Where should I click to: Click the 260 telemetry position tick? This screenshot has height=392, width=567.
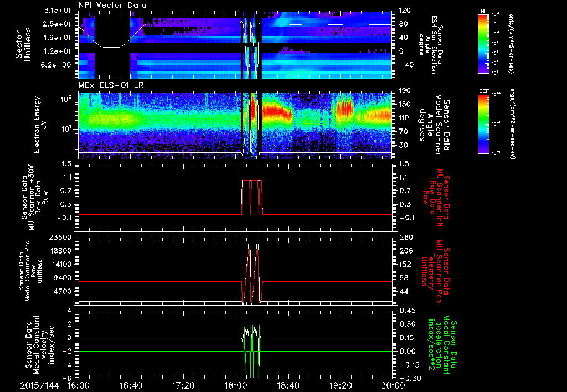[405, 238]
